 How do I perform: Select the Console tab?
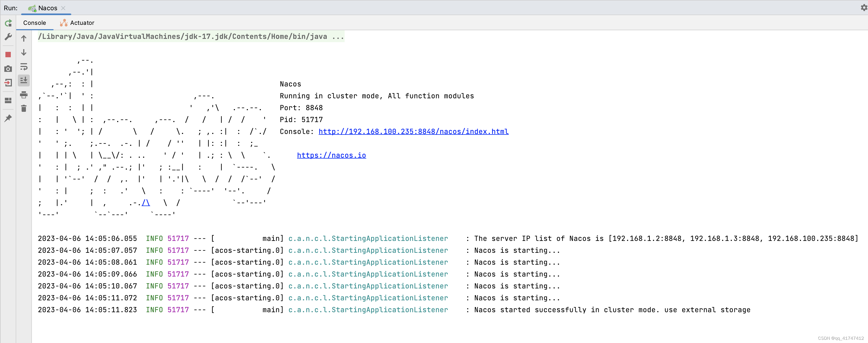tap(34, 23)
